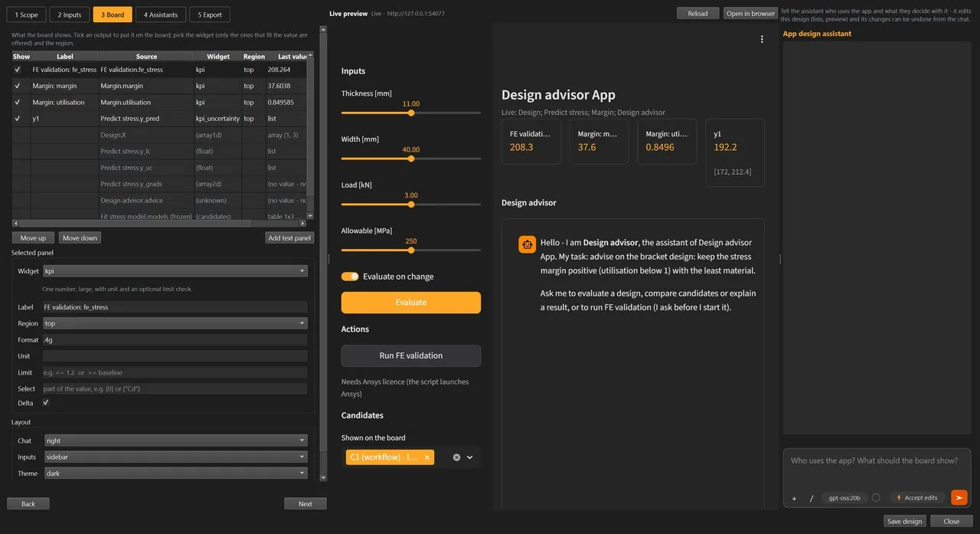Click the Next button
Screen dimensions: 980x534
305,503
